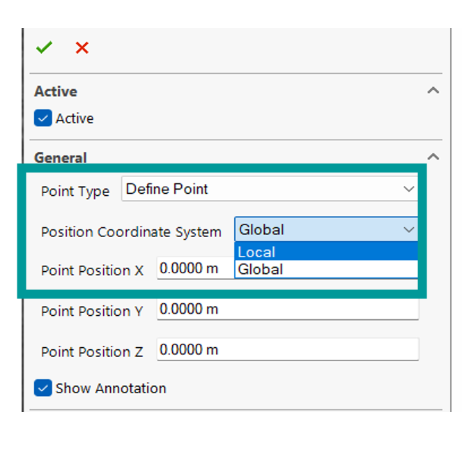Image resolution: width=476 pixels, height=465 pixels.
Task: Disable the Show Annotation checkbox
Action: point(43,388)
